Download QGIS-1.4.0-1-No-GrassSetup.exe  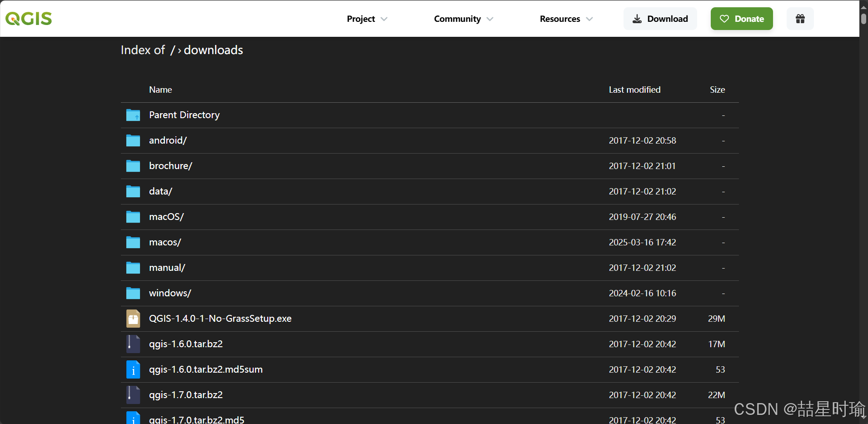coord(220,319)
